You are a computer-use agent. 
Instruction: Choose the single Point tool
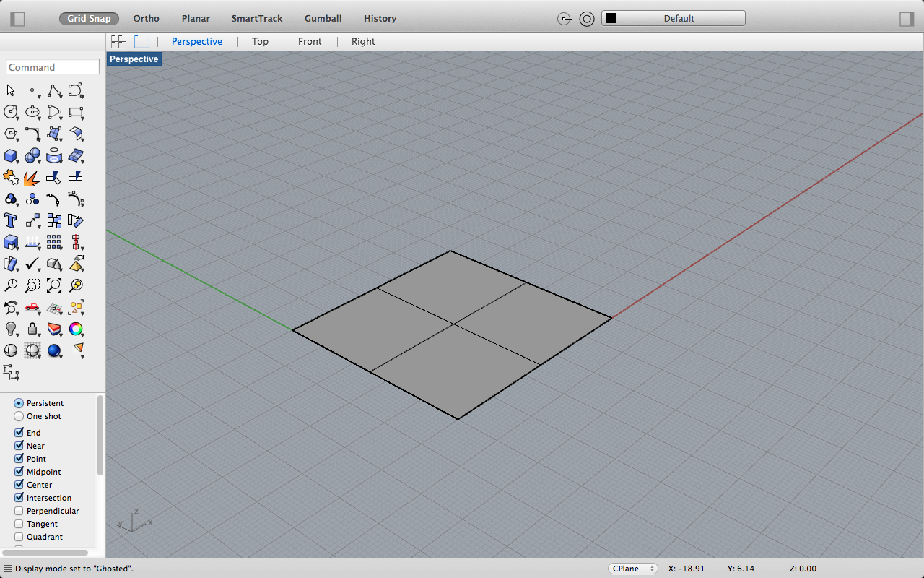(32, 91)
